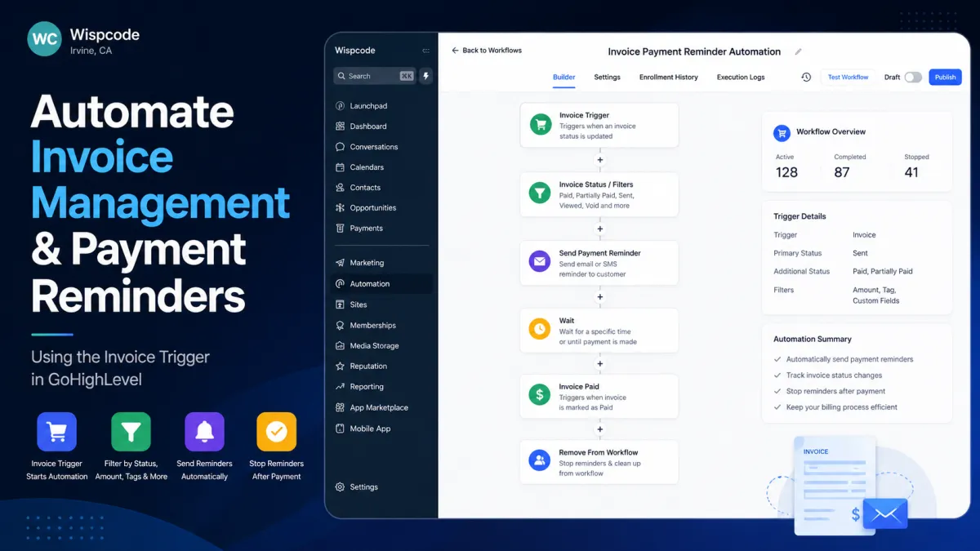
Task: Open the Execution Logs tab
Action: point(741,77)
